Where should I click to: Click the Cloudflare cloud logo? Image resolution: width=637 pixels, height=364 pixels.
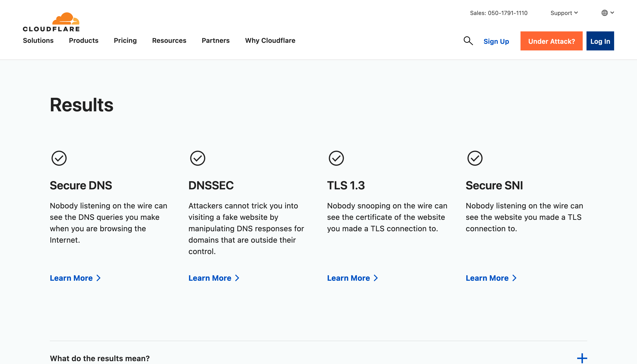tap(66, 19)
